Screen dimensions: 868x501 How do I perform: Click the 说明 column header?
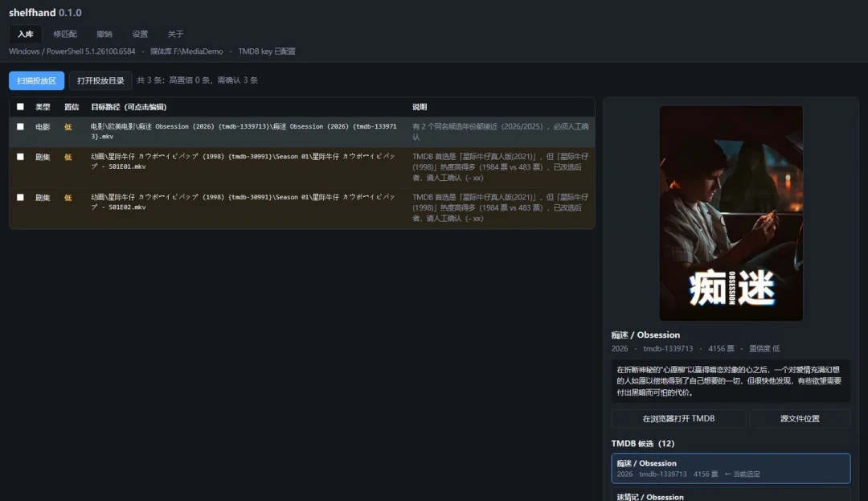pyautogui.click(x=420, y=107)
